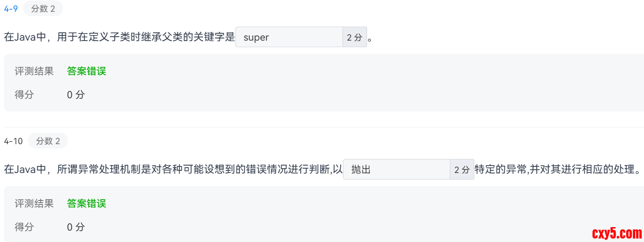Click the 得分 label under question 4-9
Viewport: 644px width, 242px height.
pos(24,94)
